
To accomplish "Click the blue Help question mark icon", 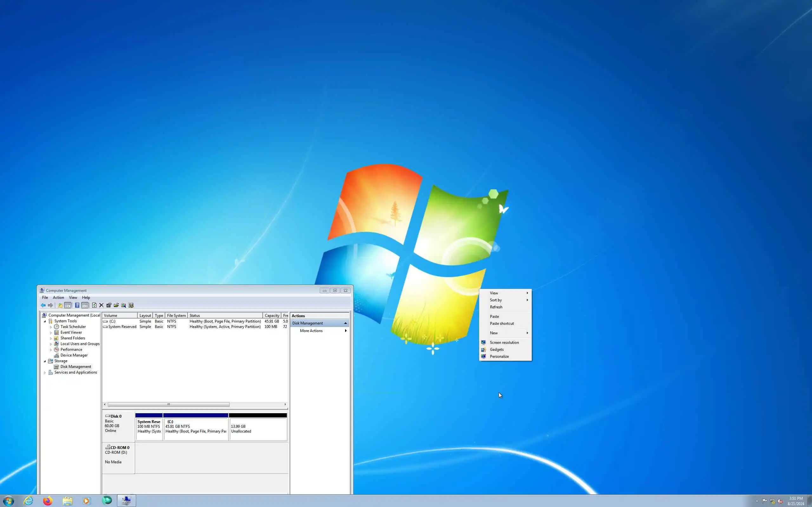I will point(77,305).
